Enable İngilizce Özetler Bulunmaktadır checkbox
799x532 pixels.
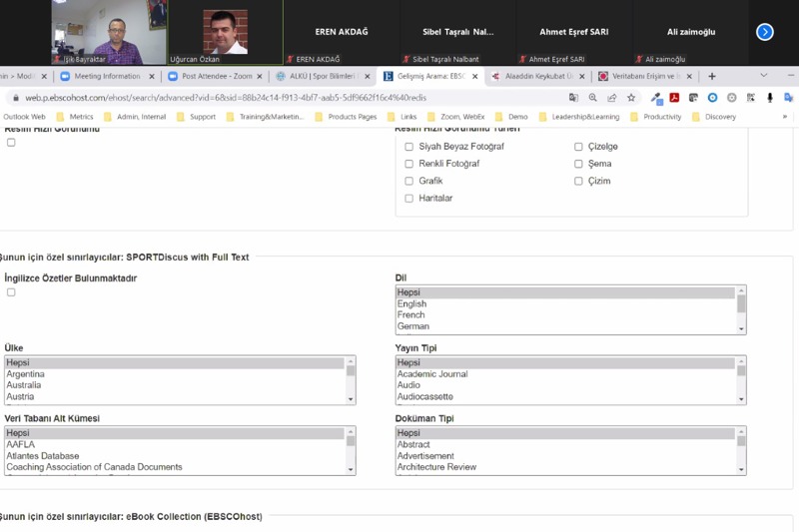coord(11,292)
